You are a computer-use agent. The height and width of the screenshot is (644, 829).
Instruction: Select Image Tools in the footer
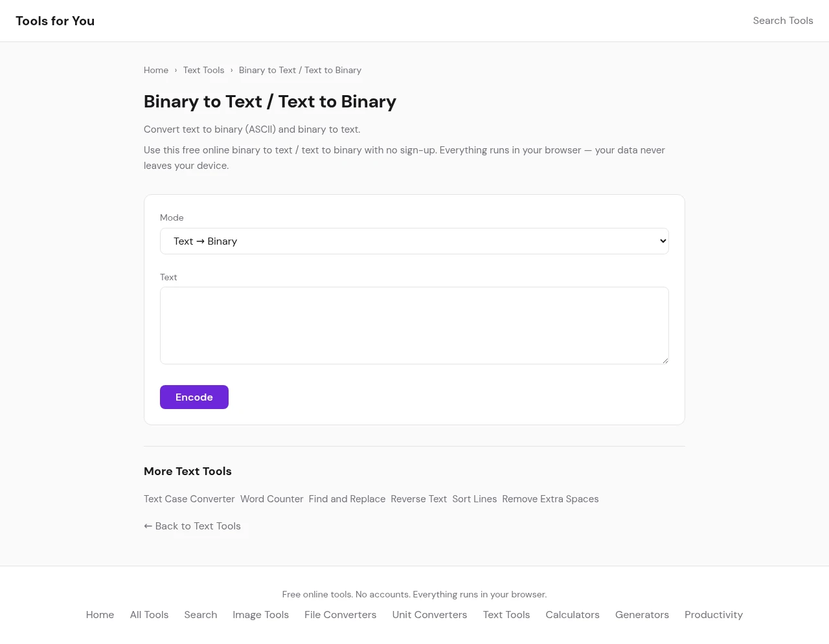[x=260, y=615]
